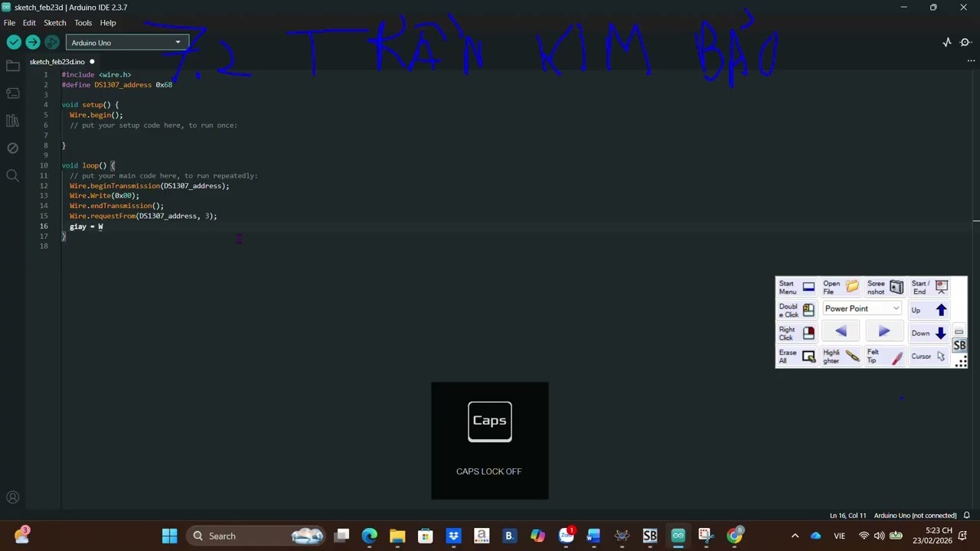Open Arduino IDE taskbar icon
This screenshot has height=551, width=980.
click(x=678, y=536)
